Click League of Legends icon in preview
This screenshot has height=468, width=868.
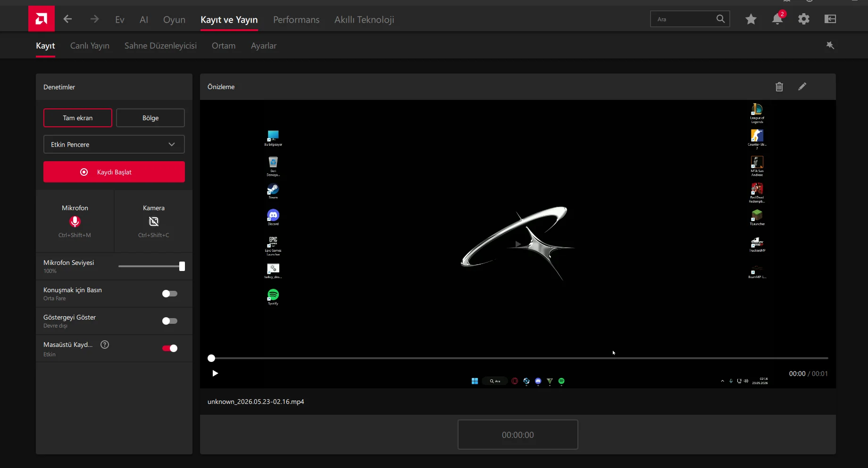[757, 112]
